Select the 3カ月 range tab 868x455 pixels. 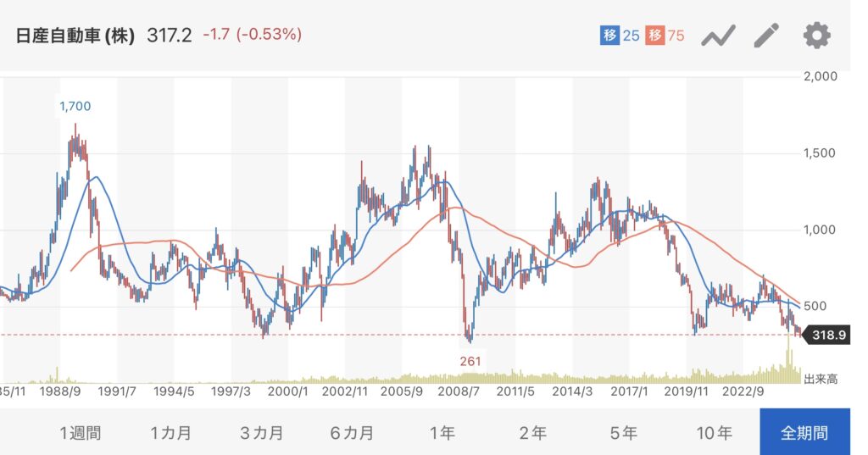click(261, 432)
